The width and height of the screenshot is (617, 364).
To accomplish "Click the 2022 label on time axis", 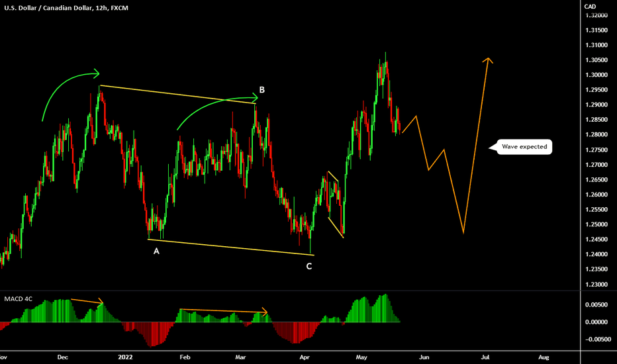I will coord(125,357).
